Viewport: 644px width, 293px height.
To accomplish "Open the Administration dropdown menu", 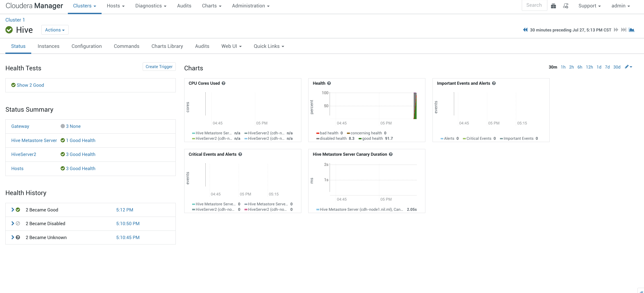I will point(251,6).
